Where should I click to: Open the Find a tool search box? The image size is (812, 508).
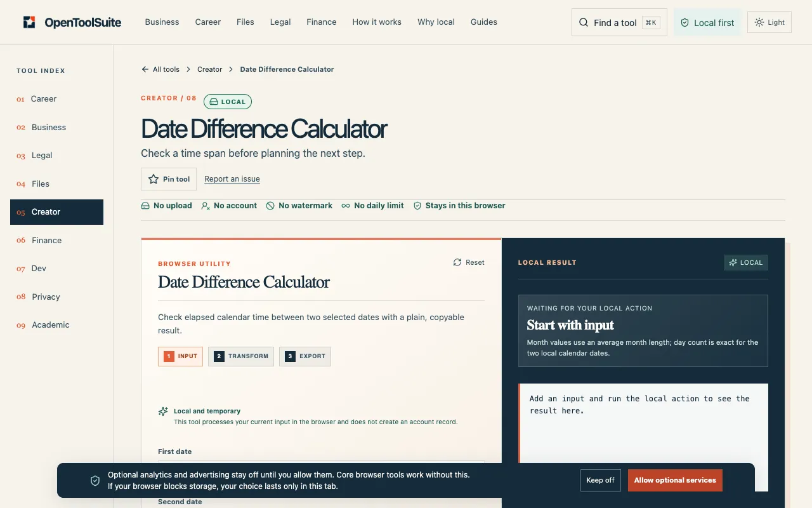pos(619,23)
